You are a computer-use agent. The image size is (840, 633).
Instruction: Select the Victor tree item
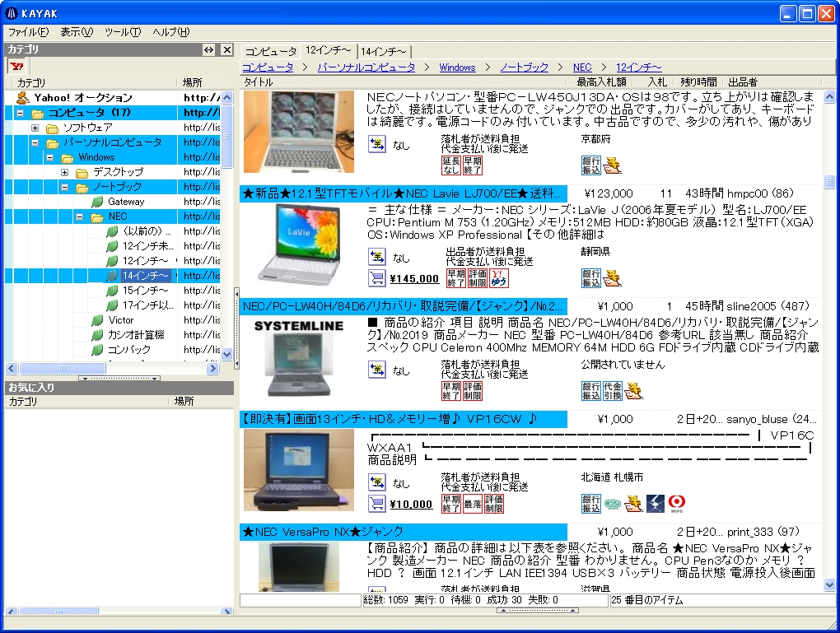120,320
